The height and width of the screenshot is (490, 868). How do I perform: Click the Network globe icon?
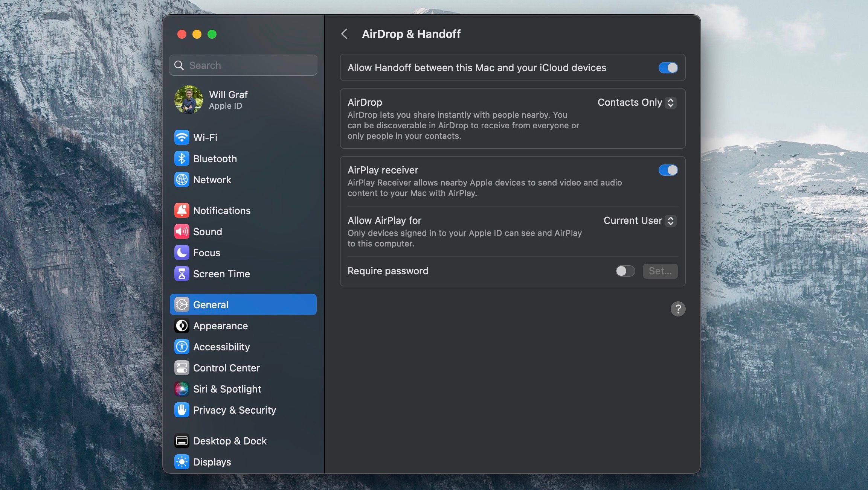coord(182,180)
